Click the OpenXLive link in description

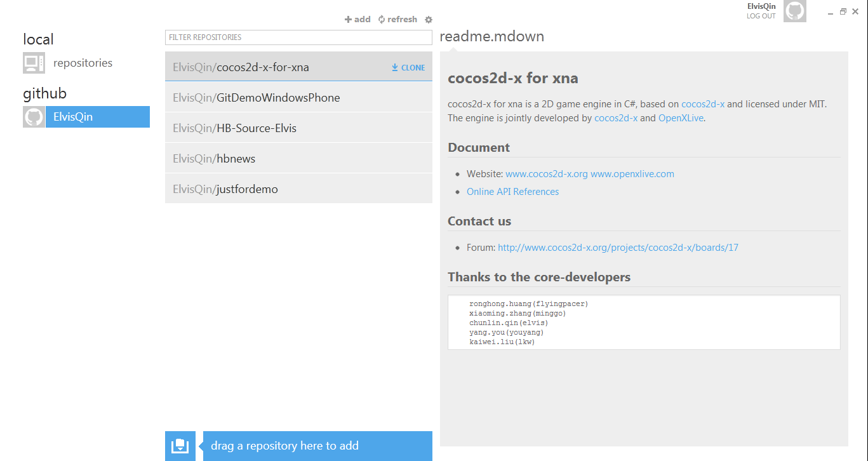click(x=681, y=118)
